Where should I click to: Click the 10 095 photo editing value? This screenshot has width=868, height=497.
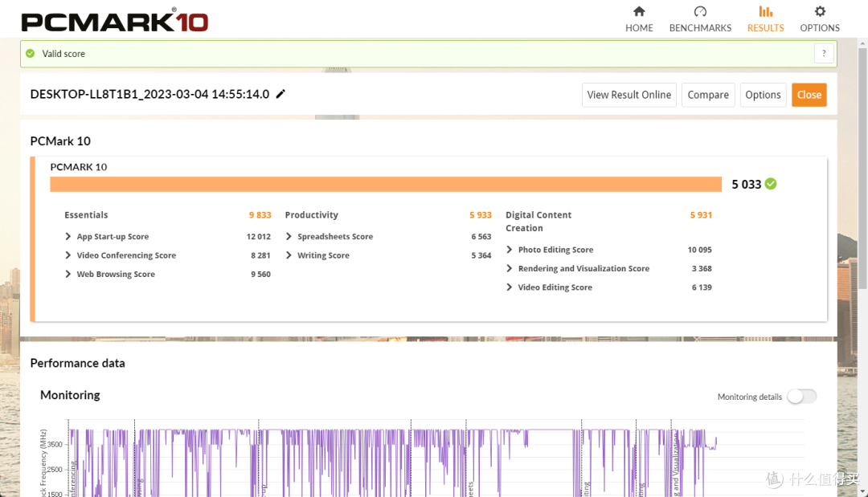click(x=700, y=250)
